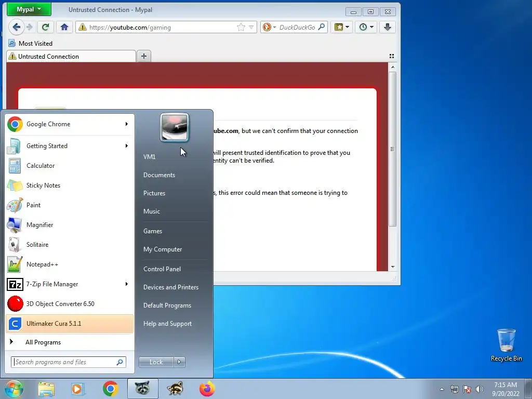The height and width of the screenshot is (399, 532).
Task: Click the user account picture
Action: (x=175, y=128)
